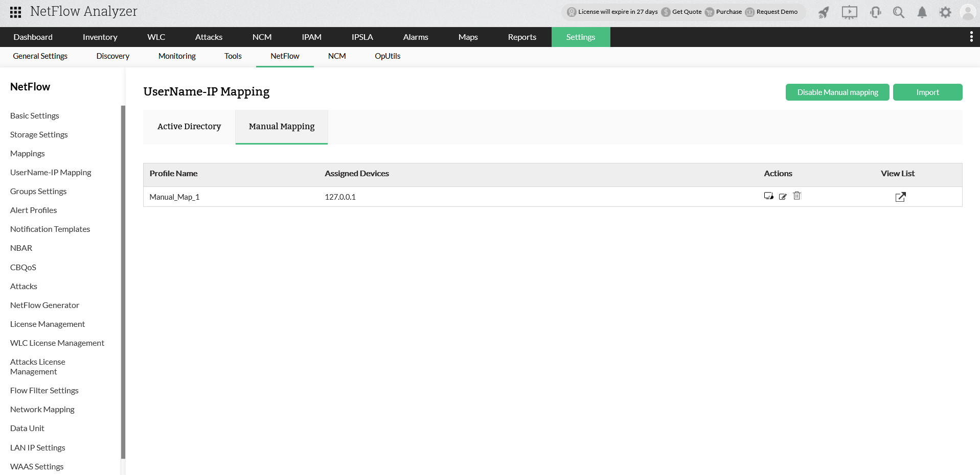Open CBQoS in the sidebar
The width and height of the screenshot is (980, 475).
click(24, 268)
